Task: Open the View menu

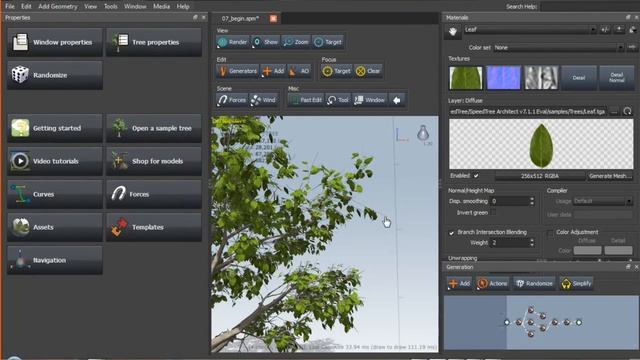Action: coord(91,7)
